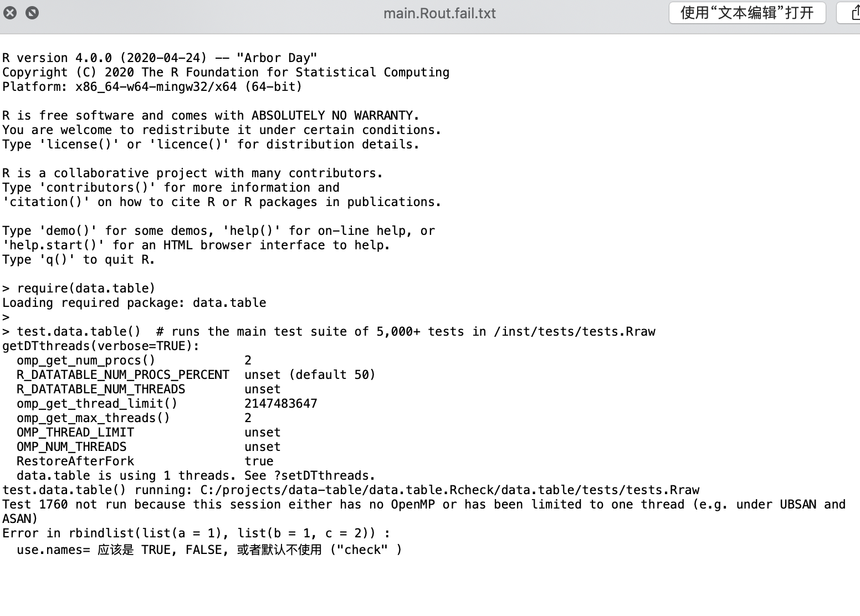Image resolution: width=860 pixels, height=616 pixels.
Task: Click the 'getDTthreads(verbose=TRUE):' line
Action: (x=101, y=346)
